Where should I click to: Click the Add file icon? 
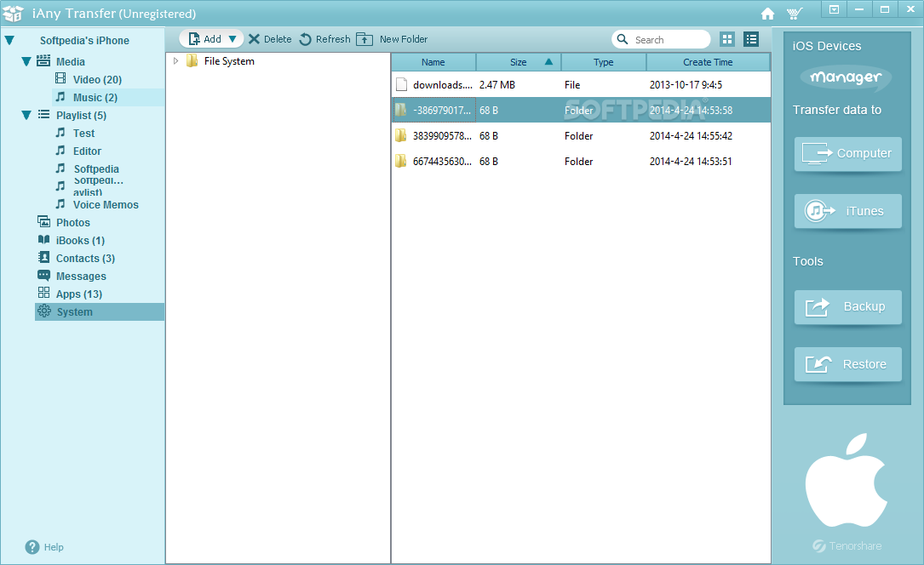(x=194, y=39)
